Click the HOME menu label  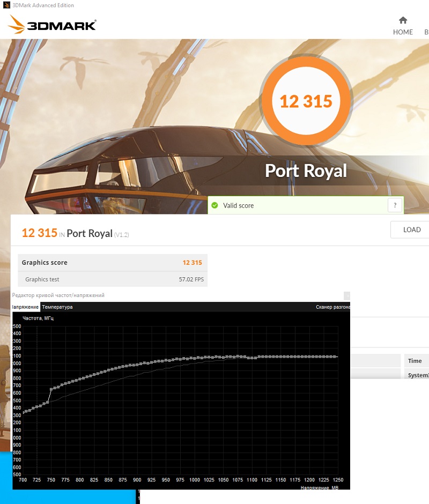tap(403, 32)
